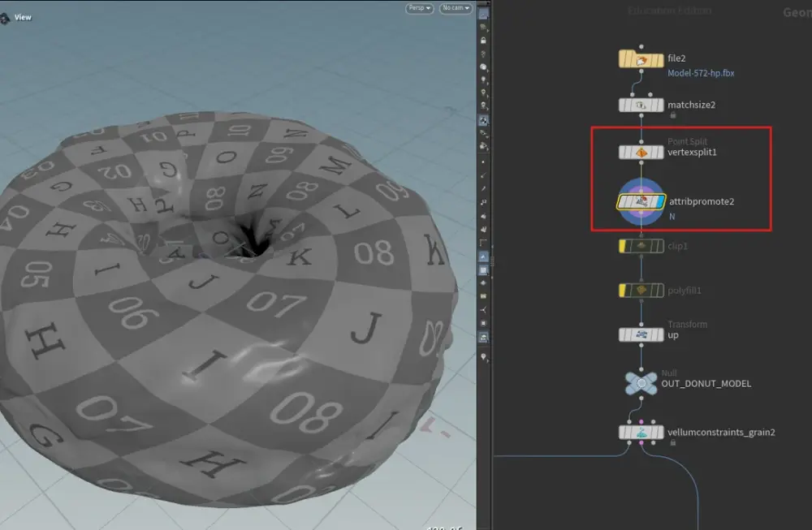Open the Persp viewport dropdown
The height and width of the screenshot is (530, 812).
(x=419, y=9)
